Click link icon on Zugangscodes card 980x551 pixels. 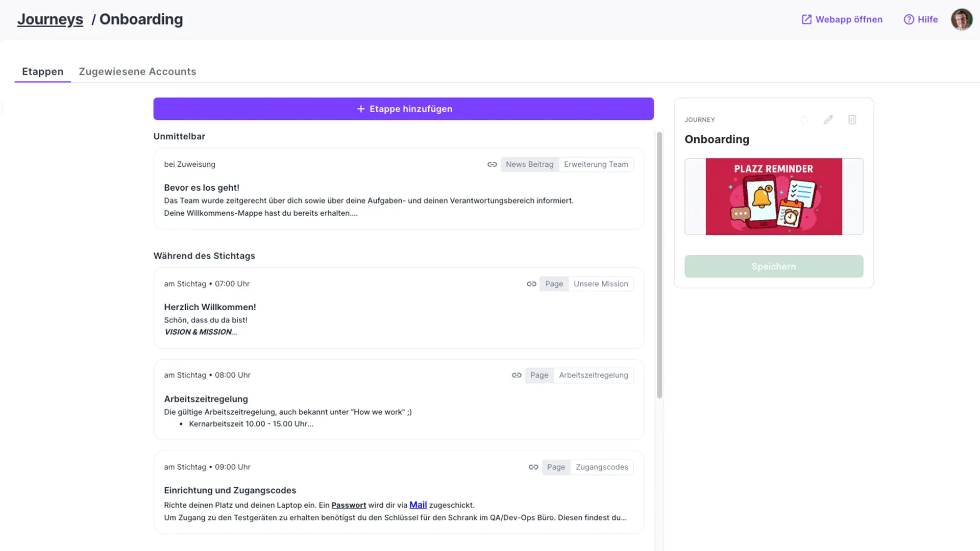coord(533,467)
